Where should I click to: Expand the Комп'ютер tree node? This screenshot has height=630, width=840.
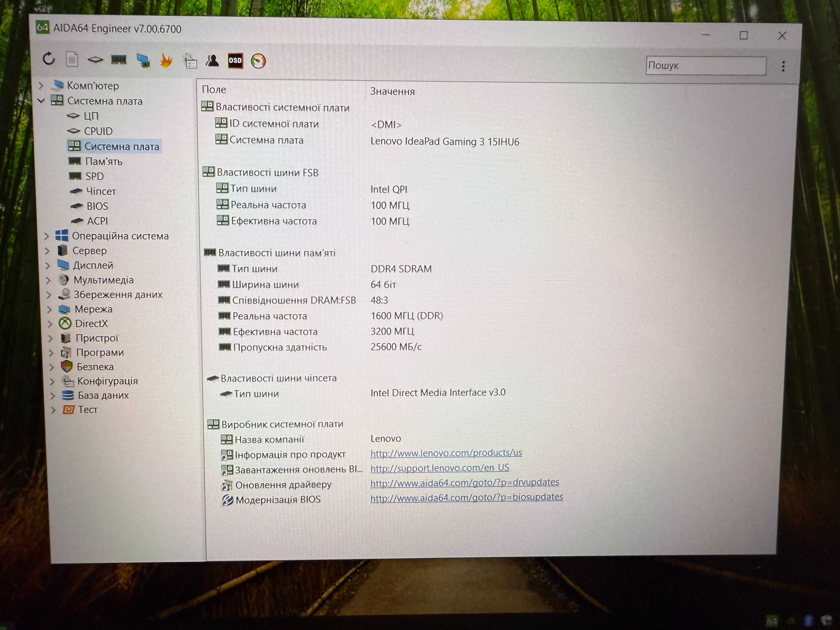(41, 86)
